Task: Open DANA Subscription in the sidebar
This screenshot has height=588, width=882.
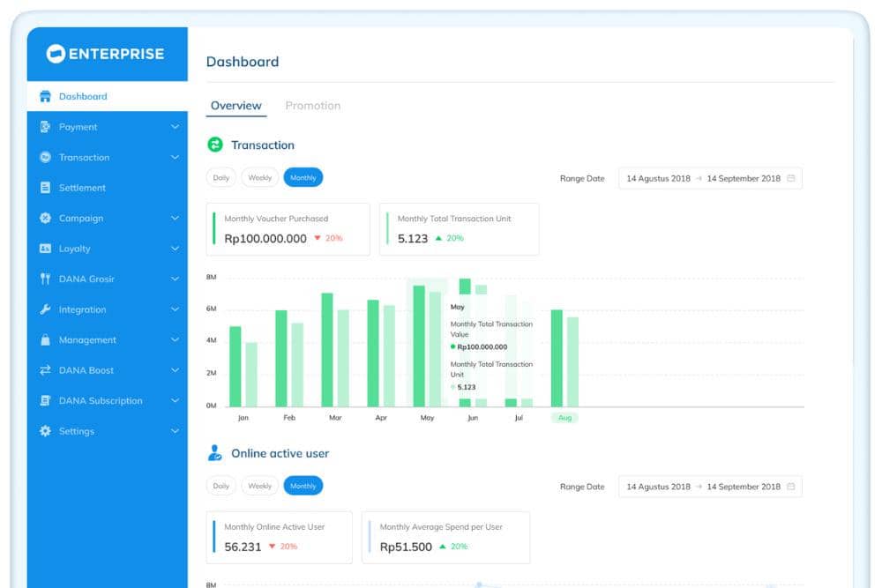Action: [101, 401]
